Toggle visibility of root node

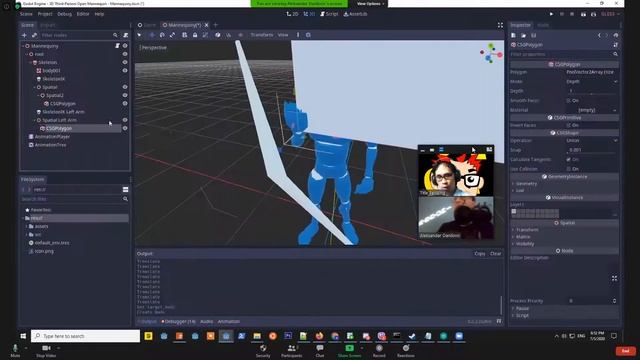coord(125,54)
